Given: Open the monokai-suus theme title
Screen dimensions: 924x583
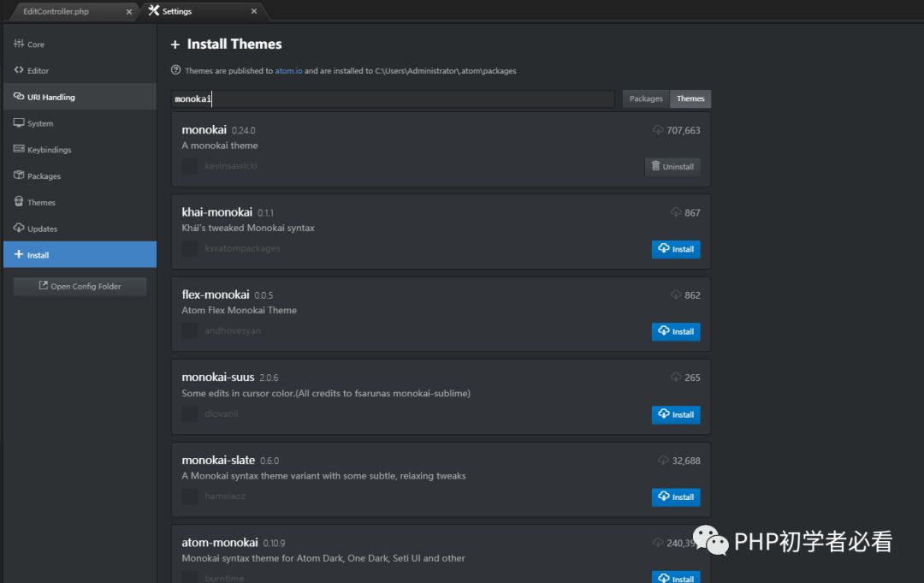Looking at the screenshot, I should point(217,377).
